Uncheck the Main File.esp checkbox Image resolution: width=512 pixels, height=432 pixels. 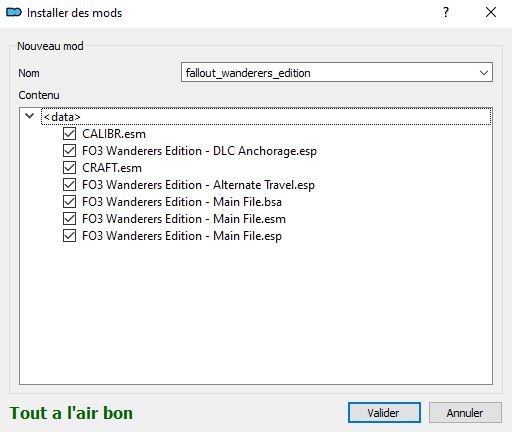tap(69, 236)
